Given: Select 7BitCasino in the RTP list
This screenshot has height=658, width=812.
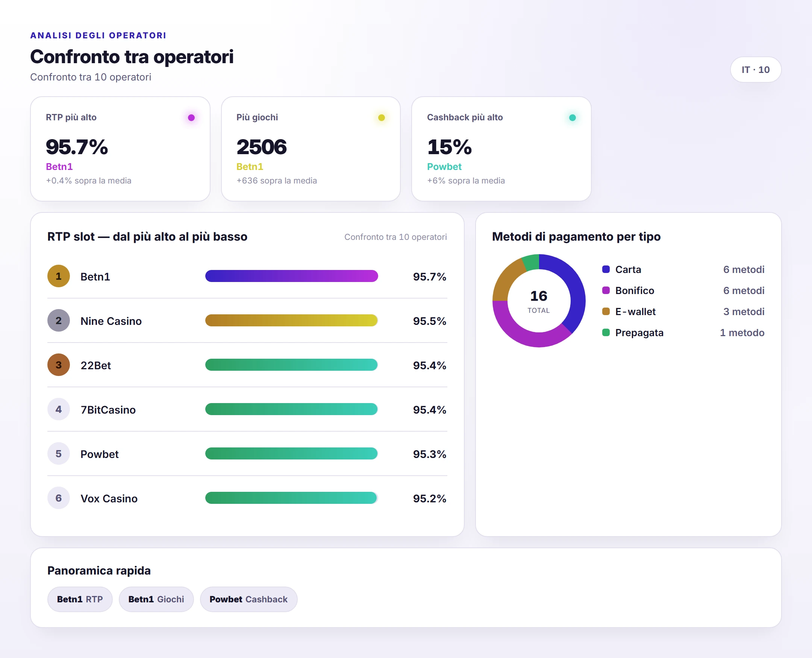Looking at the screenshot, I should [108, 410].
